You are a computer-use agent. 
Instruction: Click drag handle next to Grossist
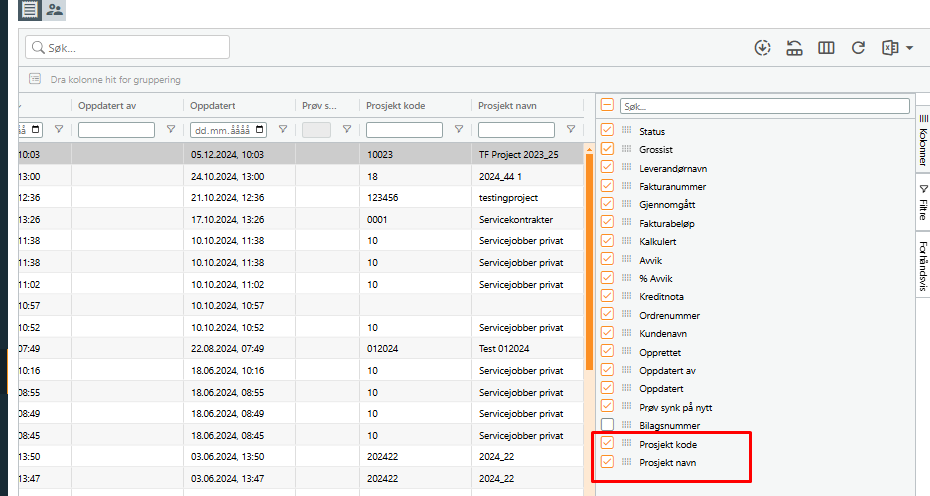626,148
